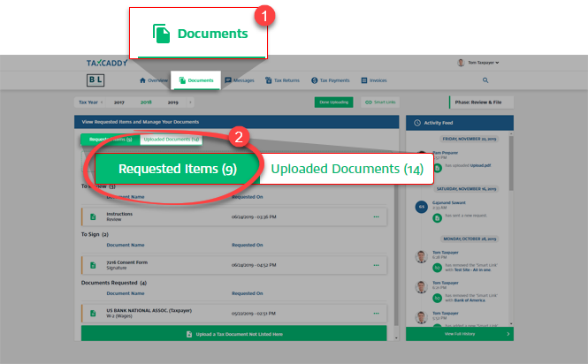Click the documents list scrollbar down arrow
The image size is (588, 364).
(396, 337)
